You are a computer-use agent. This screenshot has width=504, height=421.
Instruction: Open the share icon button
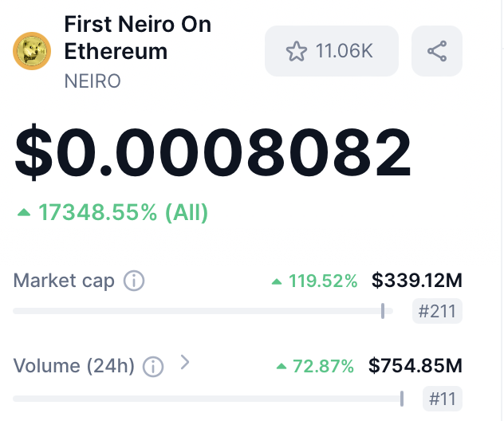click(x=437, y=51)
